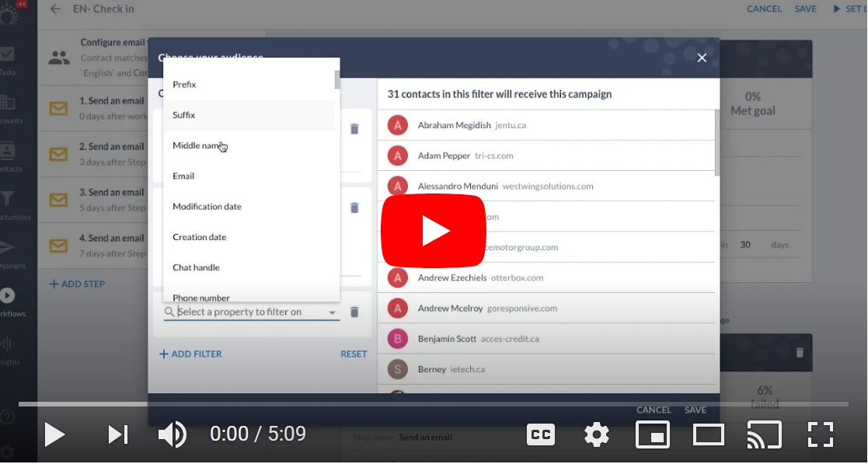Toggle closed captions on the video

(x=540, y=434)
